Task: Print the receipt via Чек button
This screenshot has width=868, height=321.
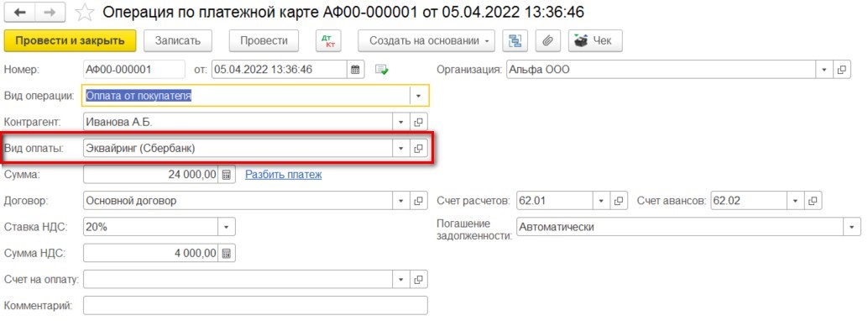Action: [596, 40]
